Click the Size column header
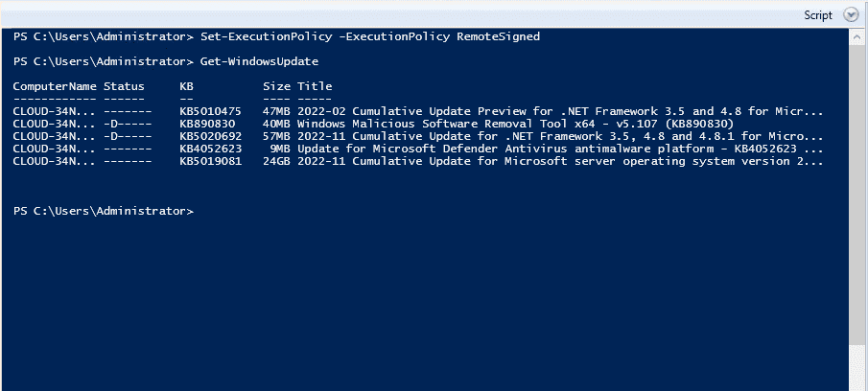The height and width of the screenshot is (391, 868). click(276, 86)
